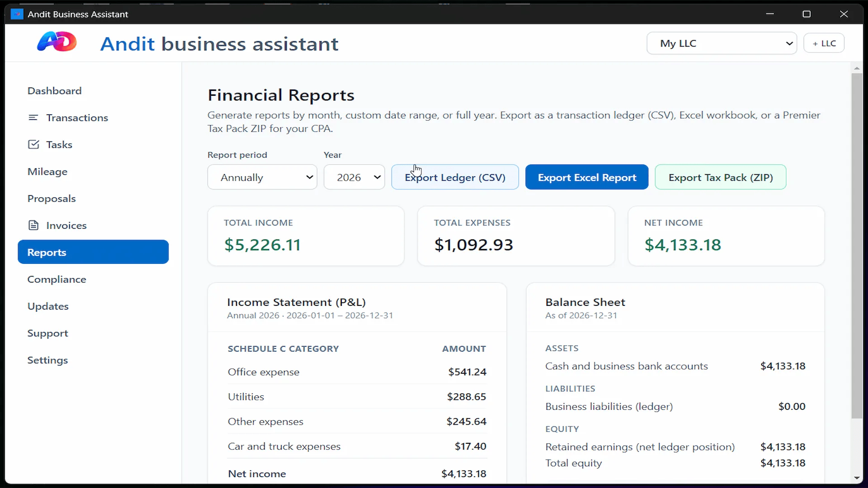The height and width of the screenshot is (488, 868).
Task: Click the Income Statement (P&L) heading
Action: coord(296,302)
